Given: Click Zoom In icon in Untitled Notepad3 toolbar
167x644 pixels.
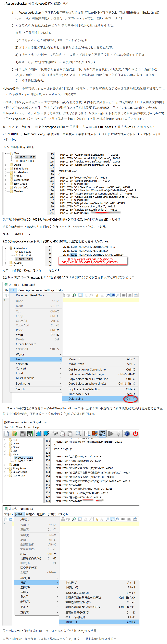Looking at the screenshot, I should (x=108, y=295).
